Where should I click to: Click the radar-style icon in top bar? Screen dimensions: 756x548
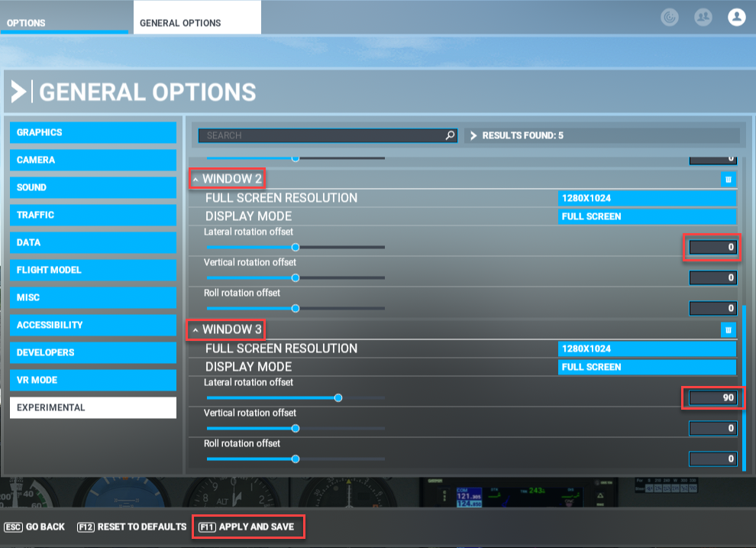point(670,17)
